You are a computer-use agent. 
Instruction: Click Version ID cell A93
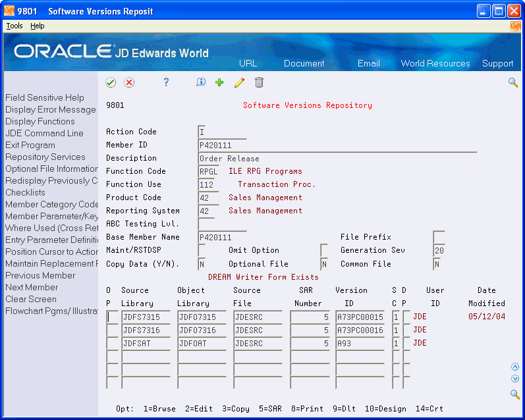[360, 344]
